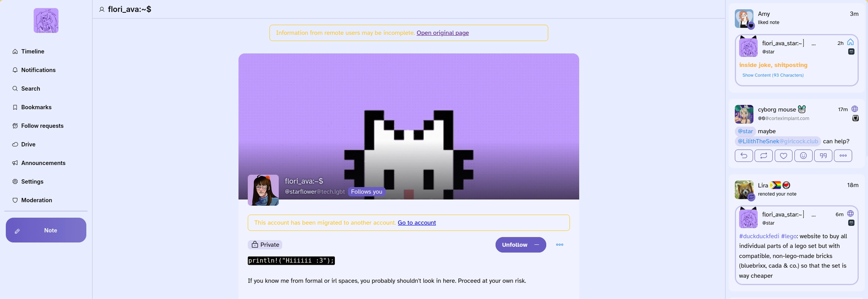Click the Private lock badge
This screenshot has height=299, width=868.
coord(265,245)
